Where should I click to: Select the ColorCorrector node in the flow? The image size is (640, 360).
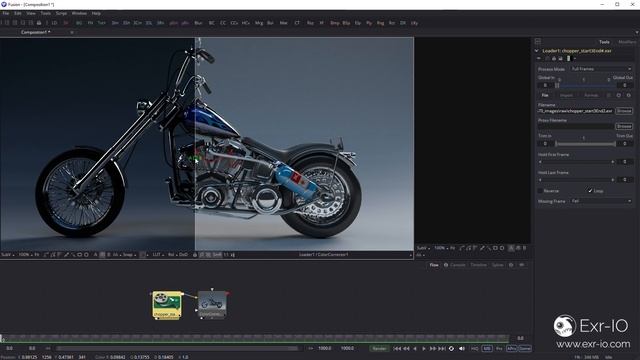pos(212,304)
